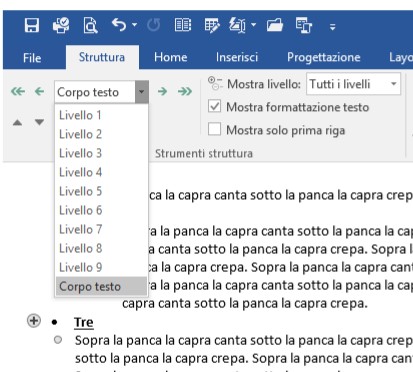Click the Move Up triangle
This screenshot has height=372, width=413.
click(x=17, y=123)
